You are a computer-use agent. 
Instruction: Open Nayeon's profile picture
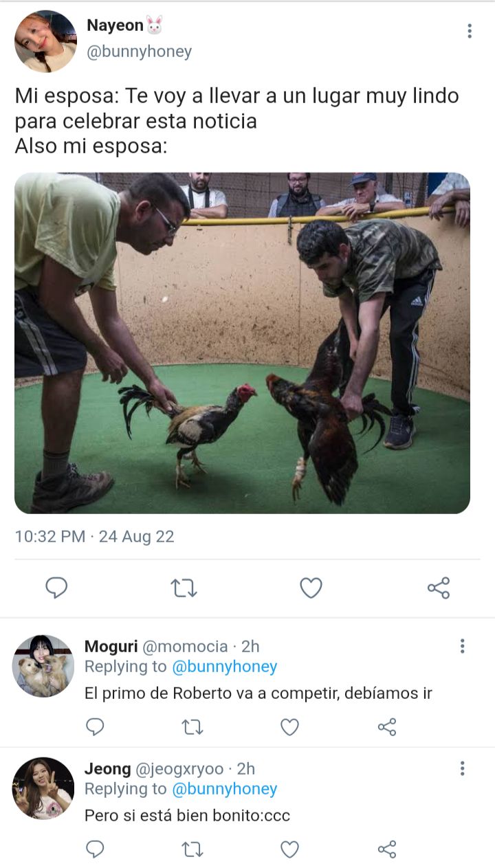pos(45,41)
